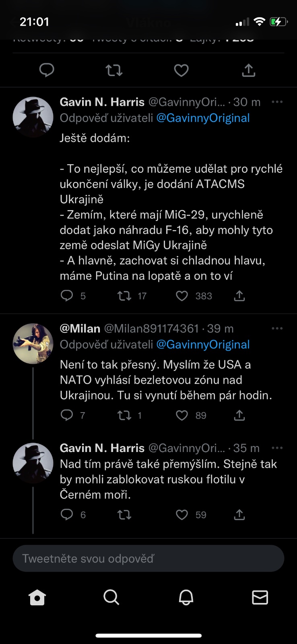Screen dimensions: 297x644
Task: Open the Notifications bell tab
Action: pyautogui.click(x=186, y=597)
